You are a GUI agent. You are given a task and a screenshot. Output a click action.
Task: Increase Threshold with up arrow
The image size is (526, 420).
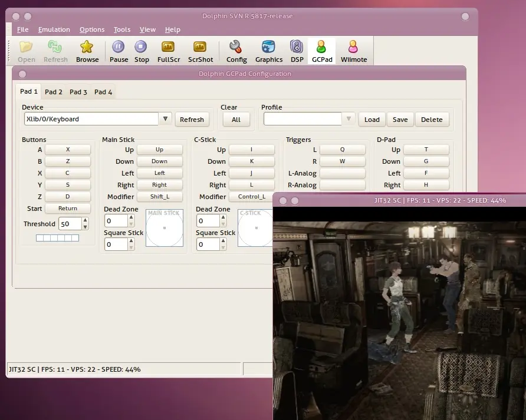85,220
